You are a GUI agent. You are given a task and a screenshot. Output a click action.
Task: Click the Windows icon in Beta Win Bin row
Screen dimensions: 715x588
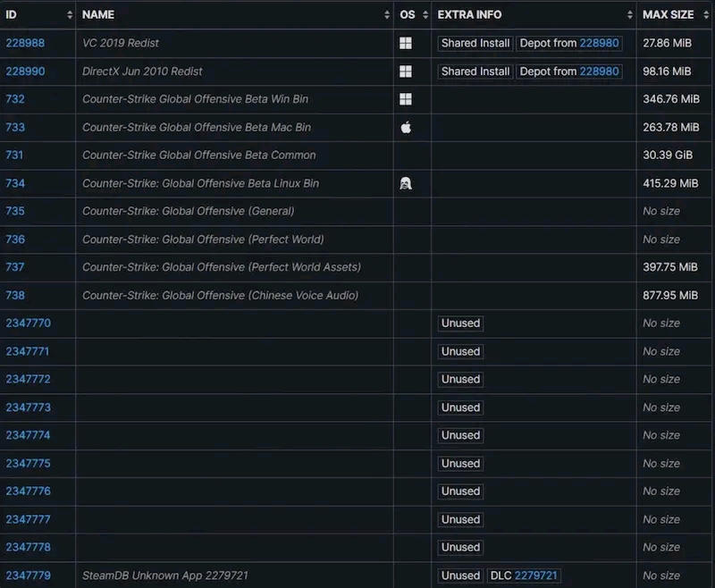[x=406, y=99]
